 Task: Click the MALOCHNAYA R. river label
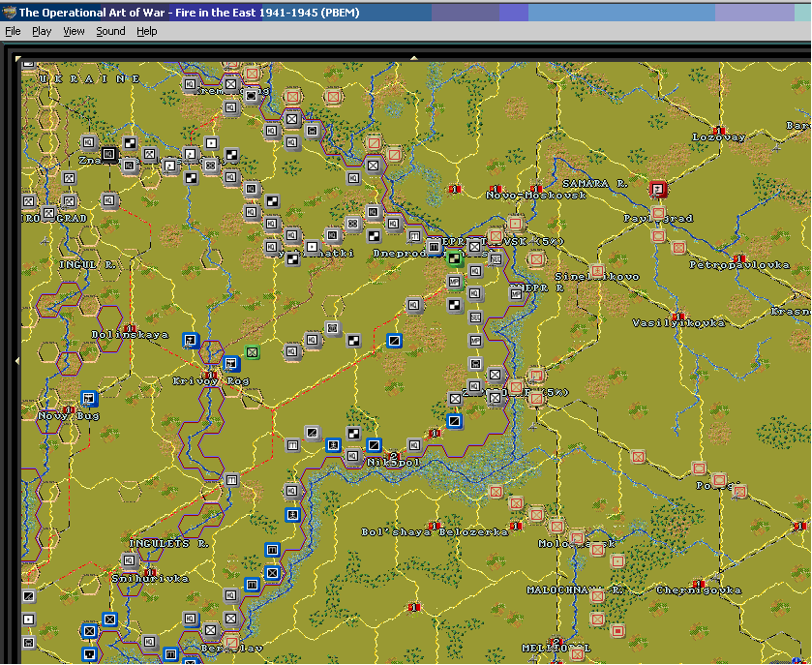point(574,589)
